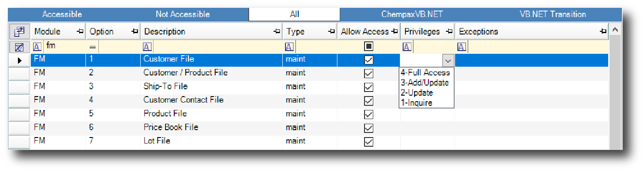Select the Ship-To File cell

(211, 87)
